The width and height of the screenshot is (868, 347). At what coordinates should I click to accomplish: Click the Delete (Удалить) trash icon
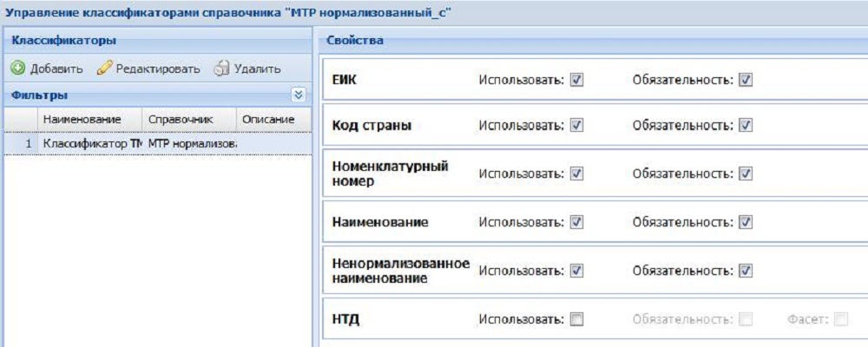tap(221, 69)
